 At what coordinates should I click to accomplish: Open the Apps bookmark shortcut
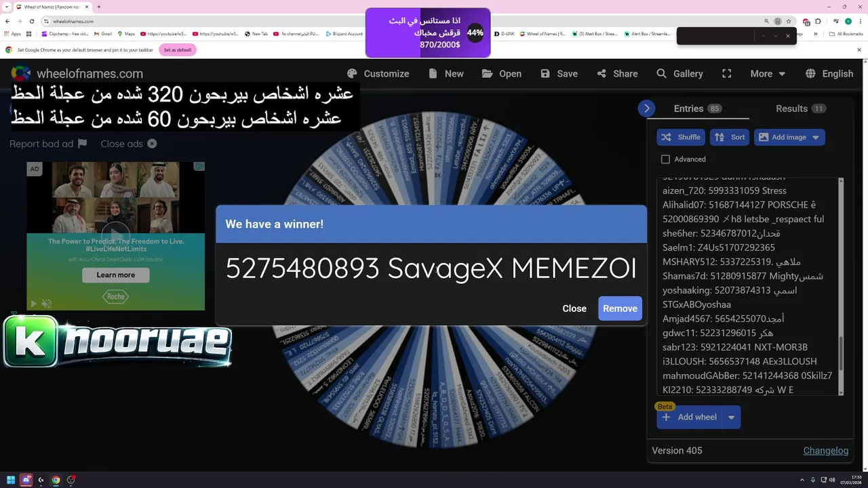point(12,34)
